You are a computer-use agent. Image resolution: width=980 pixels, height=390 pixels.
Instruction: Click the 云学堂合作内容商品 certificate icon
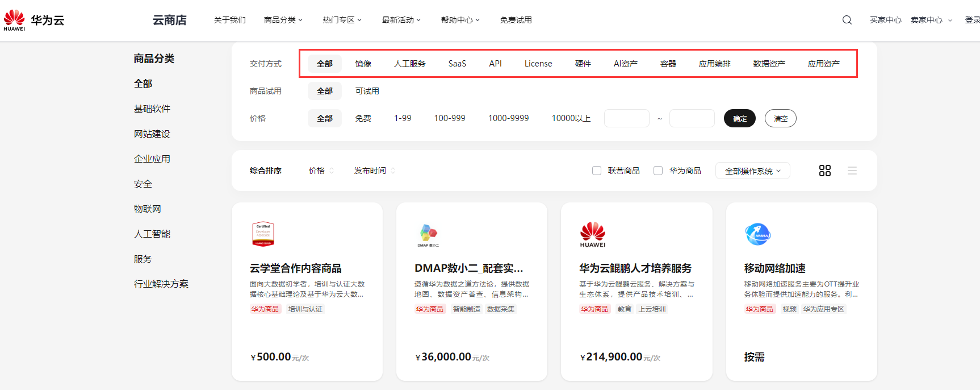point(263,234)
